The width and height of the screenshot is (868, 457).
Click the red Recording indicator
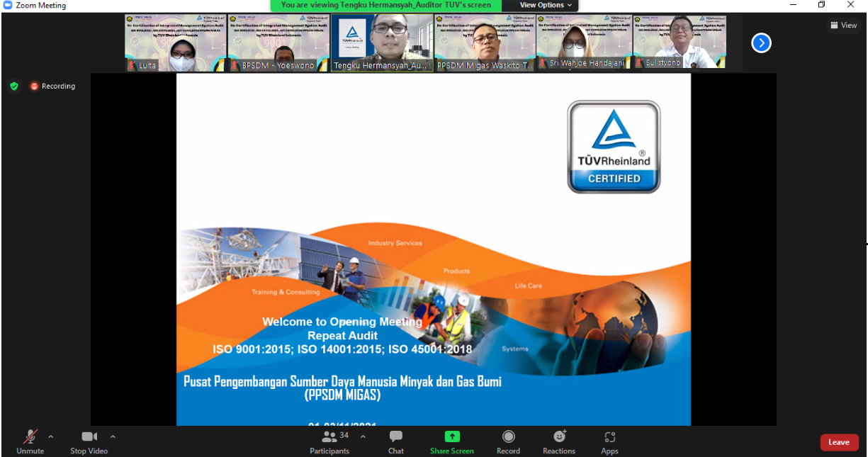[x=52, y=86]
